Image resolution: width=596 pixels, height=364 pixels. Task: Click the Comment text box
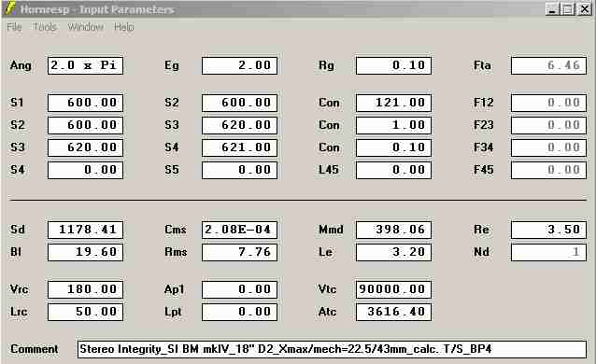[x=332, y=349]
